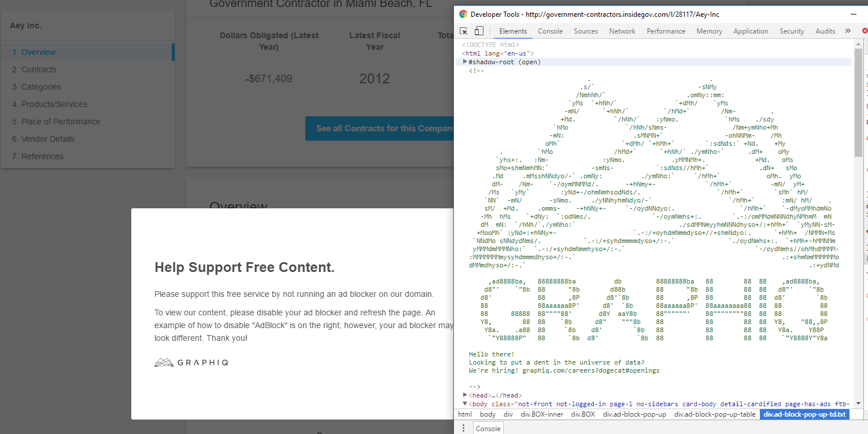Open the Audits tab
This screenshot has height=434, width=868.
tap(825, 31)
